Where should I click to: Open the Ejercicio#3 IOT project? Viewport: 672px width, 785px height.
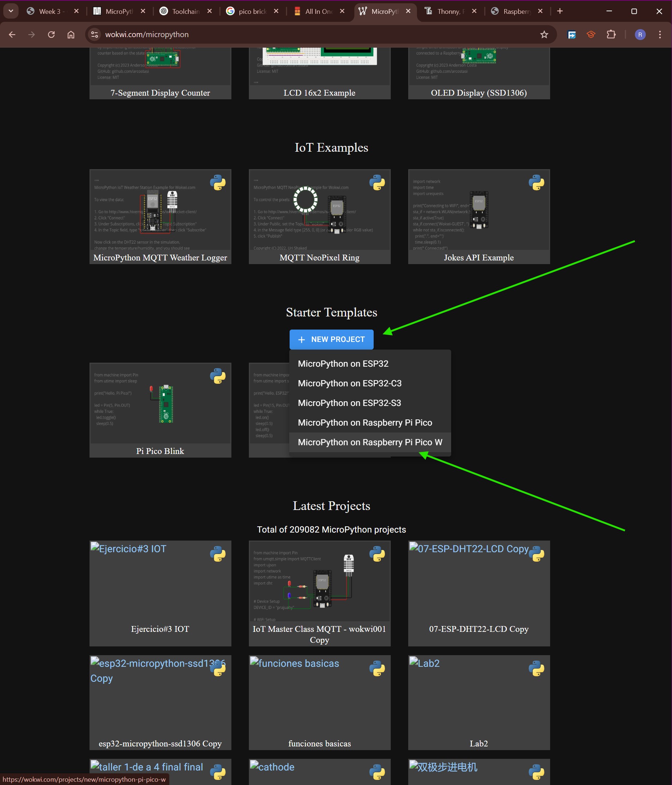click(160, 593)
